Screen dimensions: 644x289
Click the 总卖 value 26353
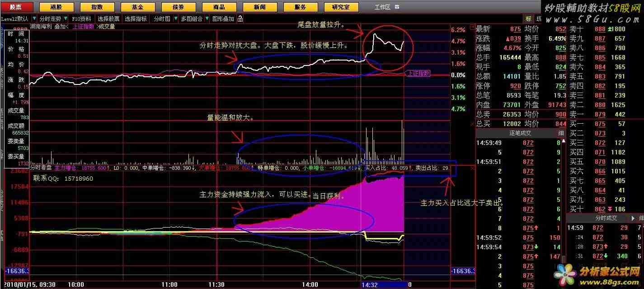tap(511, 114)
